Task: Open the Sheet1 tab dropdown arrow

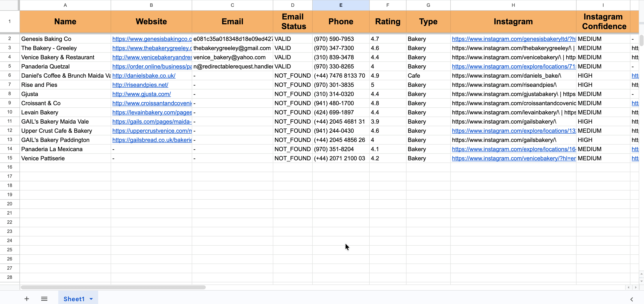Action: pos(91,299)
